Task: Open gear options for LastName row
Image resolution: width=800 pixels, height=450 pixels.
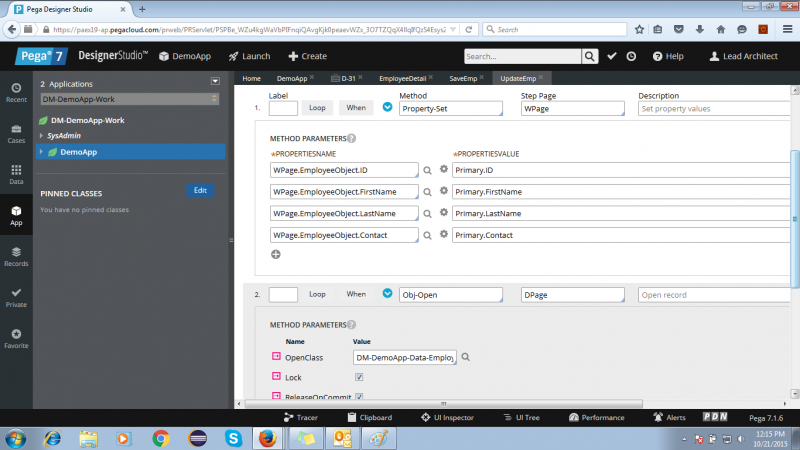Action: [444, 213]
